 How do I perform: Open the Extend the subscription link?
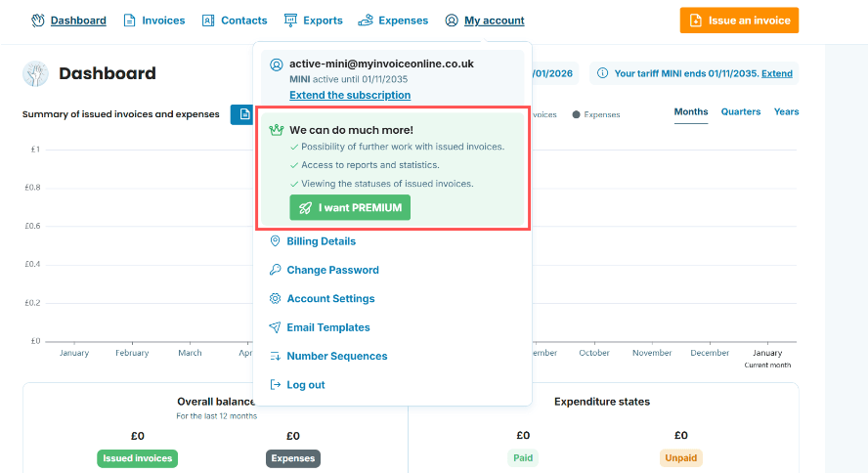click(350, 95)
